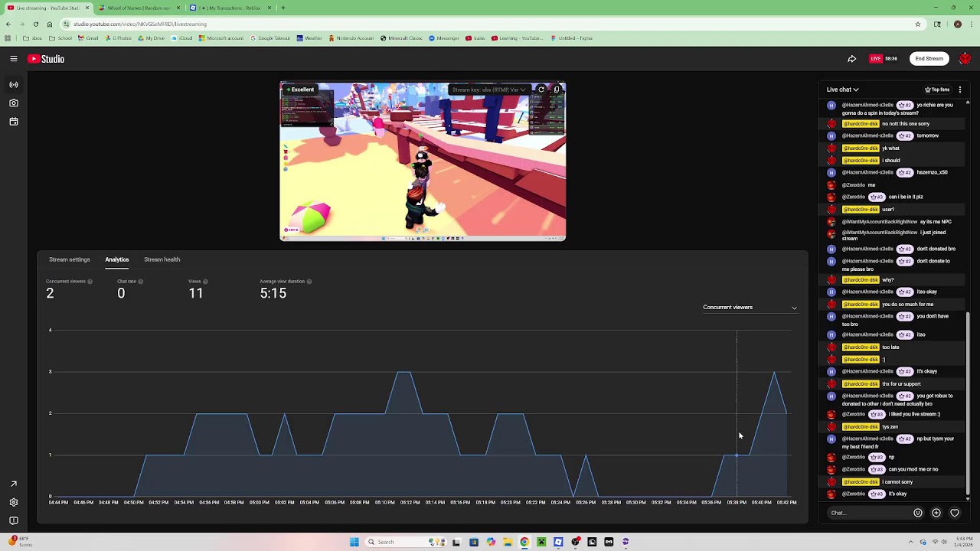This screenshot has height=551, width=980.
Task: Open the live chat three-dot menu
Action: [x=960, y=90]
